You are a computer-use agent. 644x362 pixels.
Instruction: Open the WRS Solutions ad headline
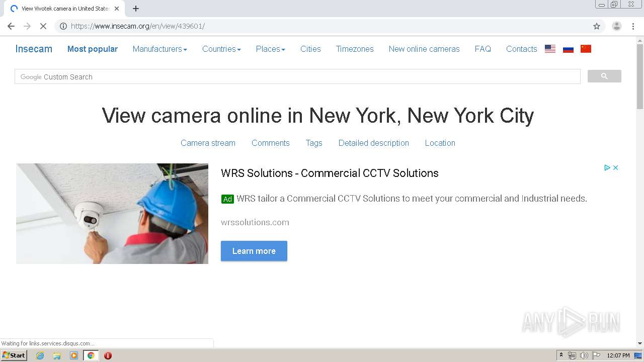[330, 173]
